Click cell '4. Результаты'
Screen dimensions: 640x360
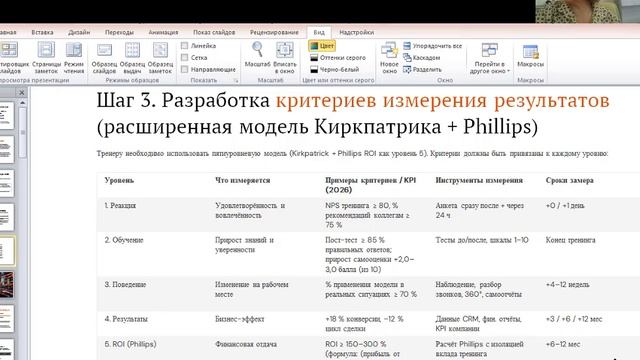click(126, 319)
